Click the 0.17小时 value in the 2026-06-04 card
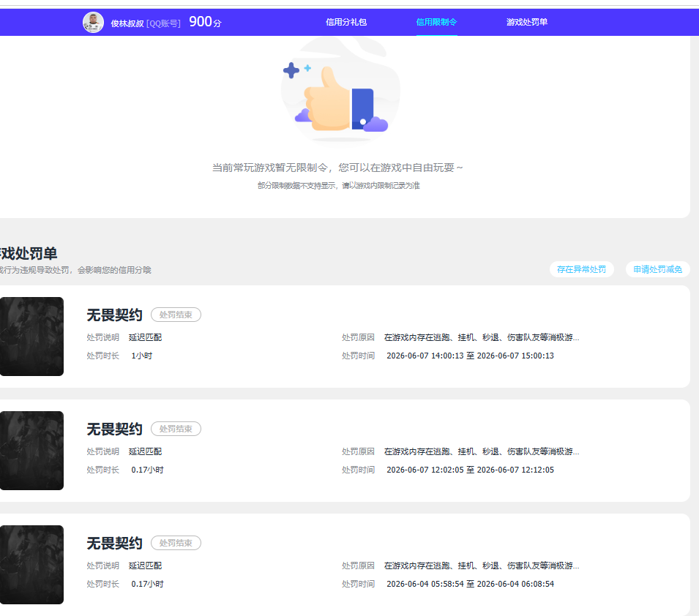699x616 pixels. click(148, 584)
